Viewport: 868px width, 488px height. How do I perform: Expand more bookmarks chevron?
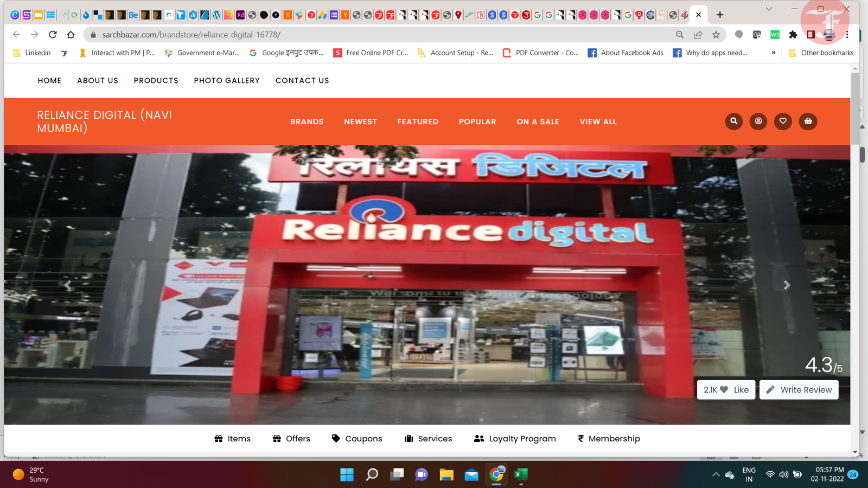coord(774,53)
